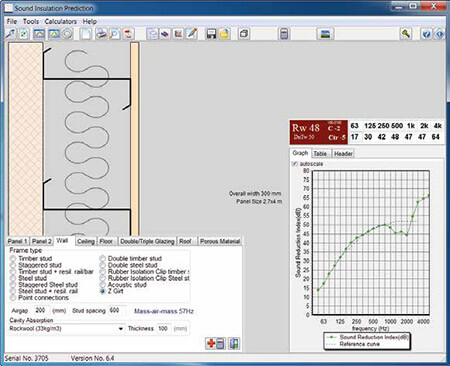
Task: Print the current prediction
Action: [x=101, y=34]
